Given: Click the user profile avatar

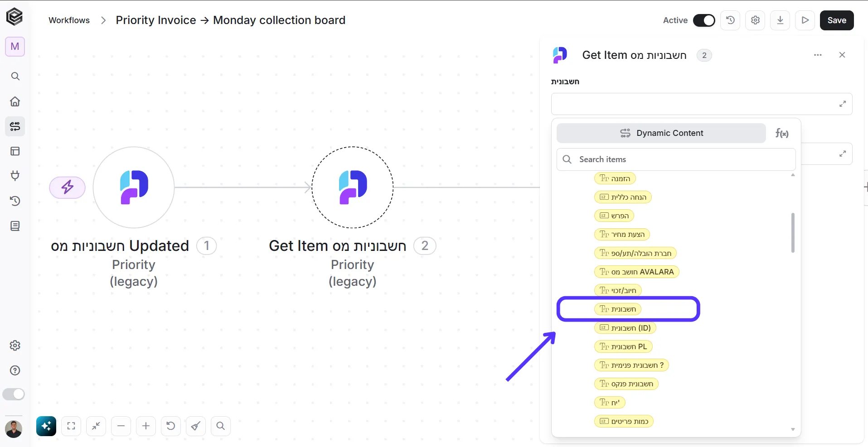Looking at the screenshot, I should (14, 429).
